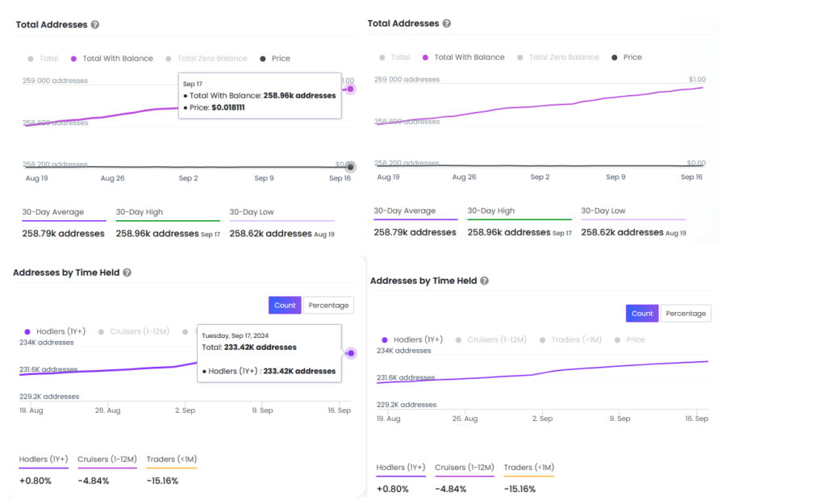The height and width of the screenshot is (504, 826).
Task: Toggle Hodlers (1Y+) legend in left Time Held chart
Action: (x=55, y=331)
